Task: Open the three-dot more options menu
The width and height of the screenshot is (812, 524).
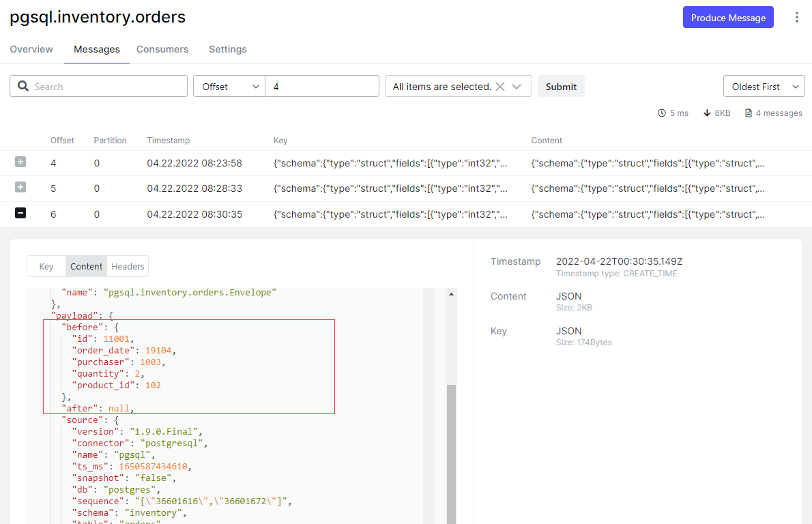Action: pos(796,17)
